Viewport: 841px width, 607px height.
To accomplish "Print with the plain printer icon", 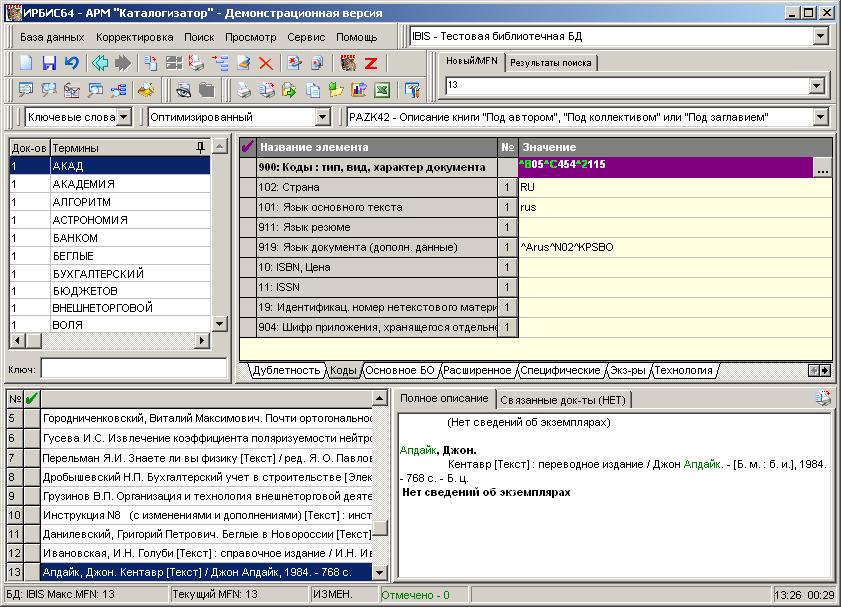I will coord(244,90).
